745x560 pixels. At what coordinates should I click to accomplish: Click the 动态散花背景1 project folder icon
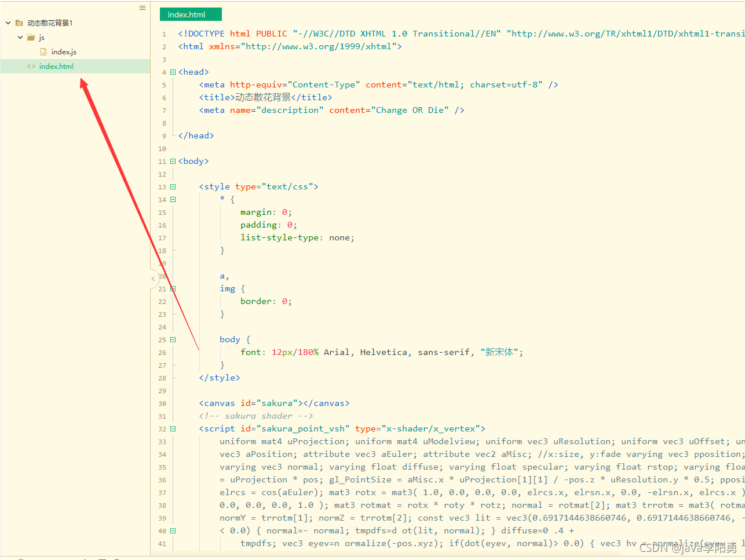pyautogui.click(x=19, y=23)
